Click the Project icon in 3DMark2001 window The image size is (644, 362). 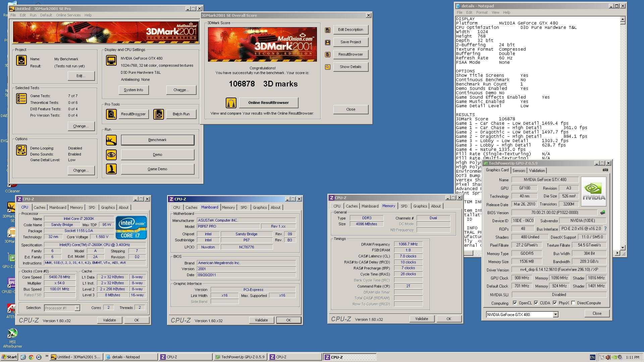[21, 60]
